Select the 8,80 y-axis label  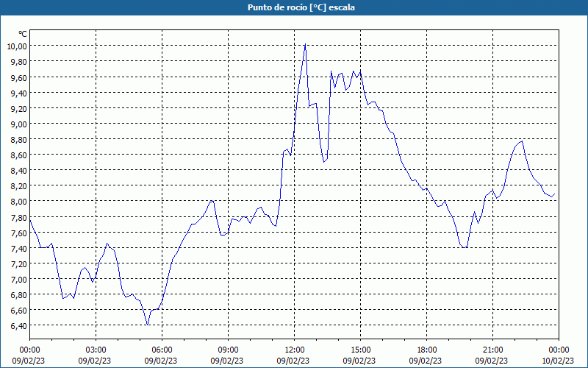click(19, 139)
